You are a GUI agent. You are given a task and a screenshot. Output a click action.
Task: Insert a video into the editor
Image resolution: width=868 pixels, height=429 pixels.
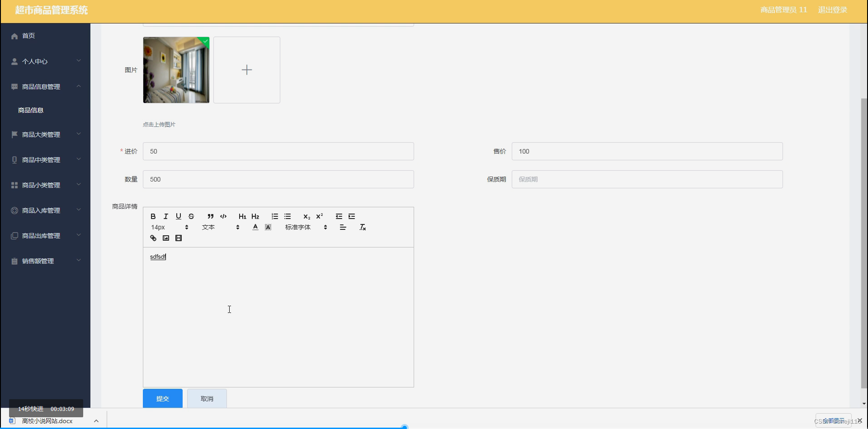(x=179, y=238)
